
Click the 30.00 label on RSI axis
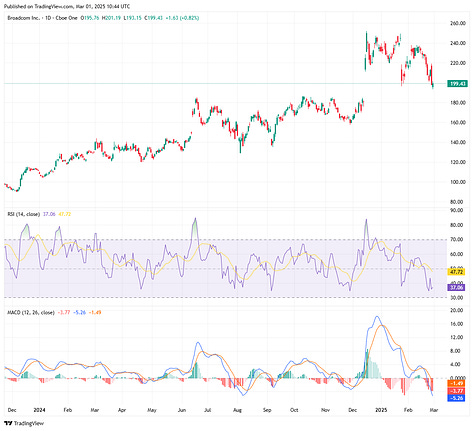[456, 298]
